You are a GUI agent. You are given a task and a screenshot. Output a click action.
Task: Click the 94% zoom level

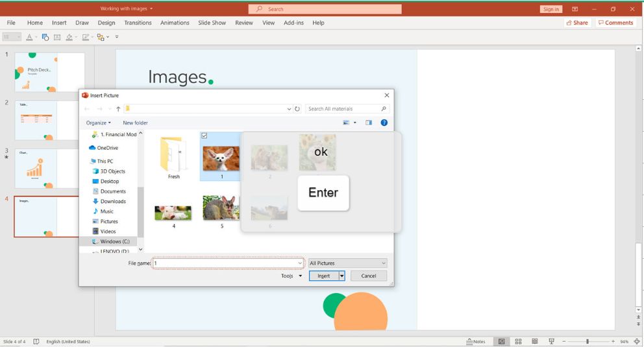[625, 342]
